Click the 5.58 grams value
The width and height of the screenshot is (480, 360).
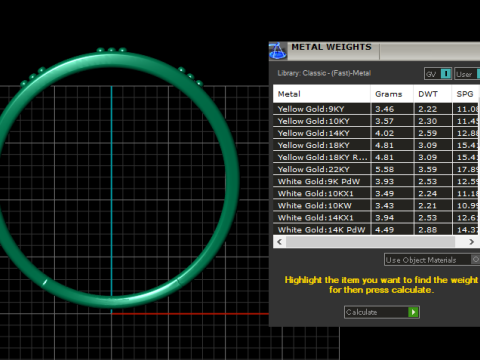[x=385, y=169]
